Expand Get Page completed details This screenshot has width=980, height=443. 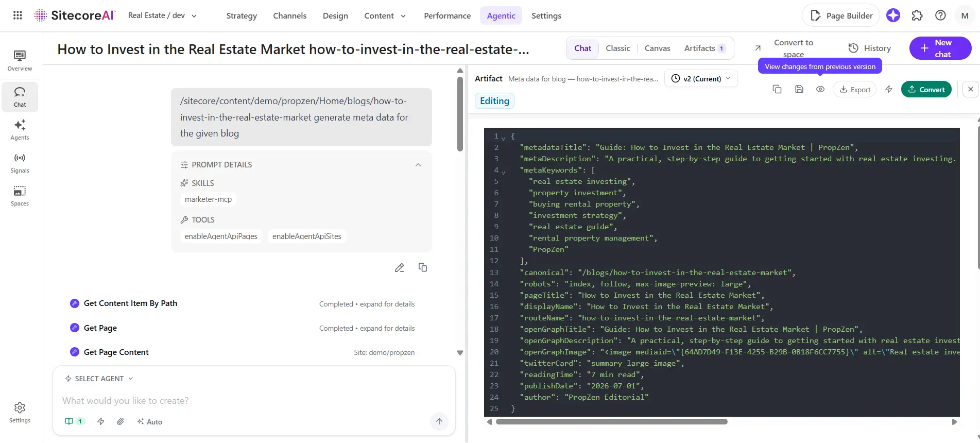point(367,328)
